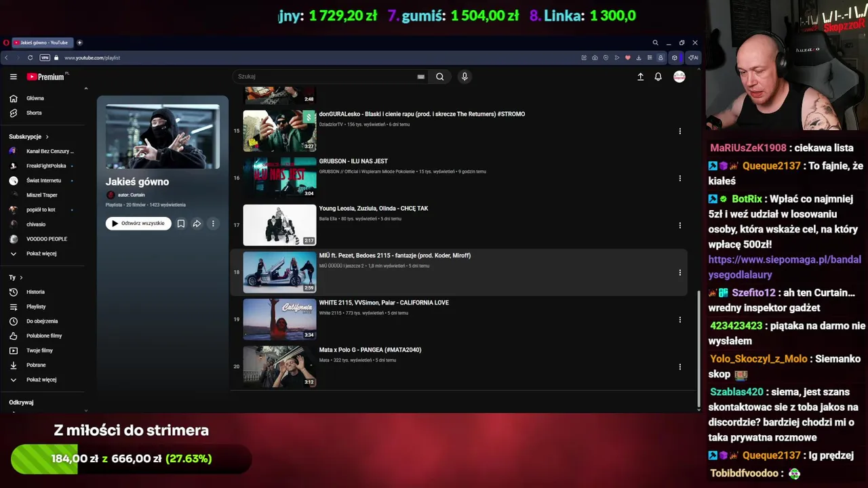Screen dimensions: 868x488
Task: Select the Jakieś gówno YouTube tab
Action: [x=42, y=43]
